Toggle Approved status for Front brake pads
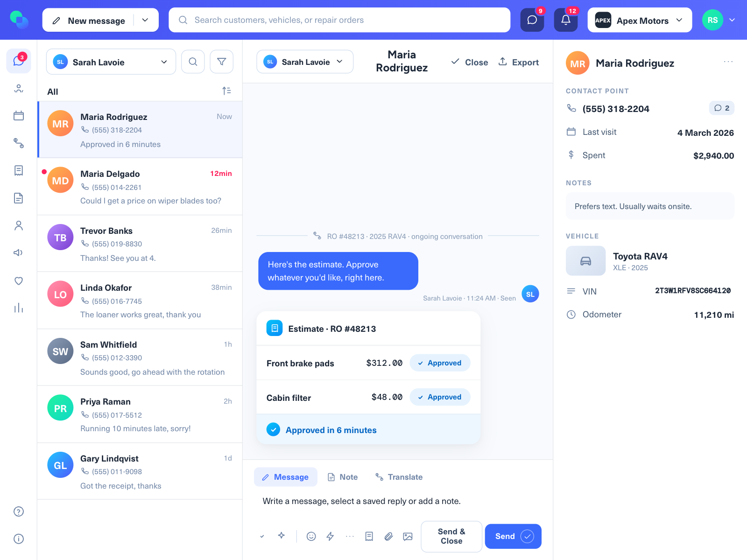The width and height of the screenshot is (747, 560). click(440, 363)
